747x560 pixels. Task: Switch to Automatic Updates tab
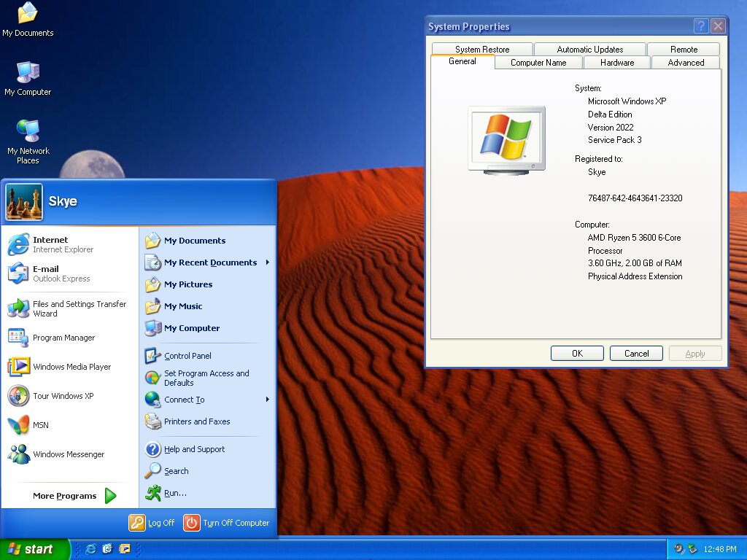pos(589,49)
